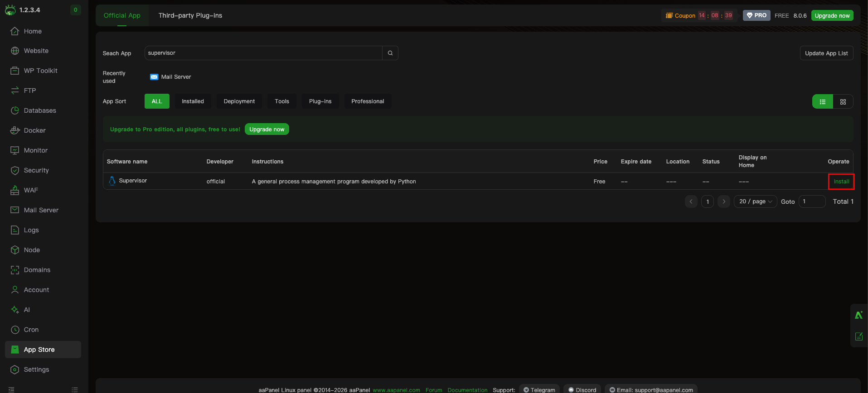Screen dimensions: 868x393
Task: Filter apps by Plug-ins category
Action: 320,101
